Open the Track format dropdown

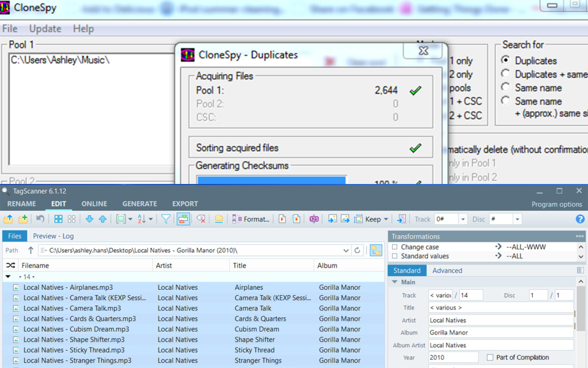(x=463, y=219)
